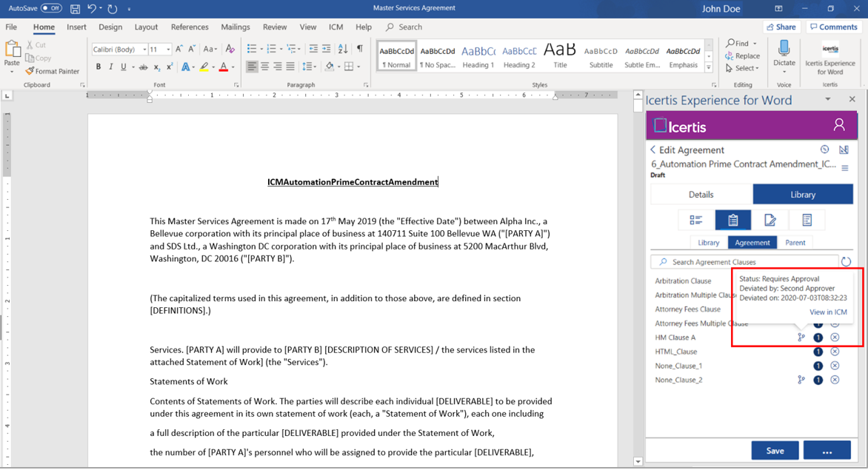This screenshot has width=868, height=470.
Task: Refresh the agreement clauses list
Action: click(846, 262)
